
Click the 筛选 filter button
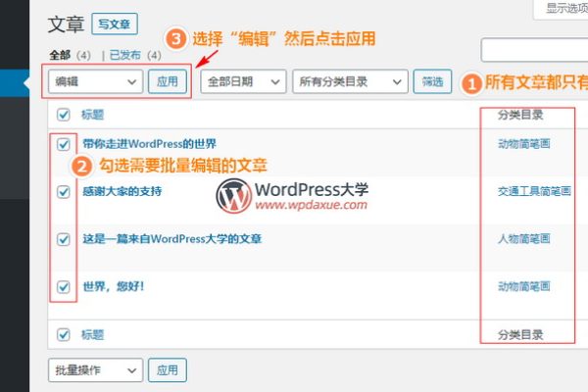431,82
